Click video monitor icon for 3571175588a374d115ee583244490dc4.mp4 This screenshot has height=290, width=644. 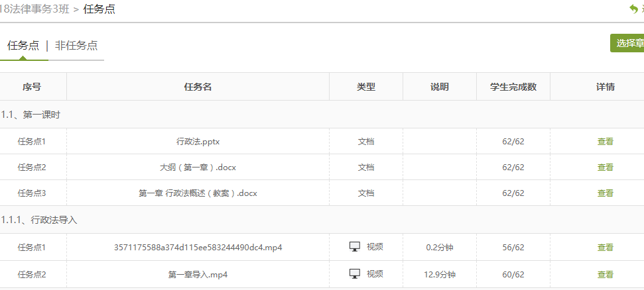tap(355, 247)
